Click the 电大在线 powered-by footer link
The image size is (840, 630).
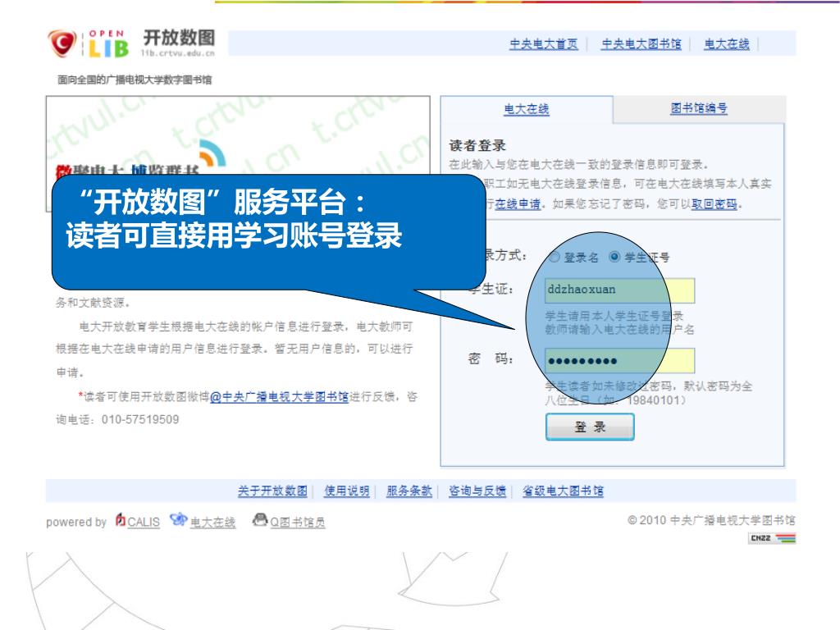(x=212, y=523)
